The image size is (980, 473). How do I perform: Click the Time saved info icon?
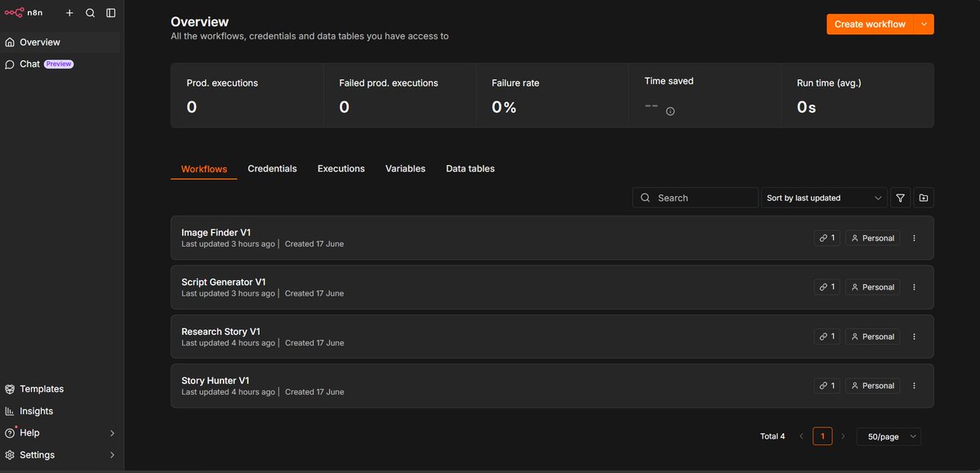point(670,111)
